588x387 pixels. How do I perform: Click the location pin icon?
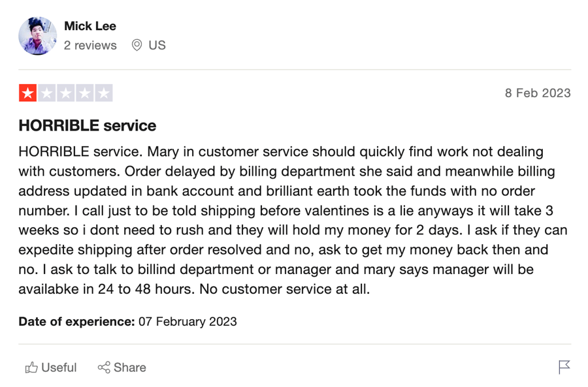pos(137,45)
